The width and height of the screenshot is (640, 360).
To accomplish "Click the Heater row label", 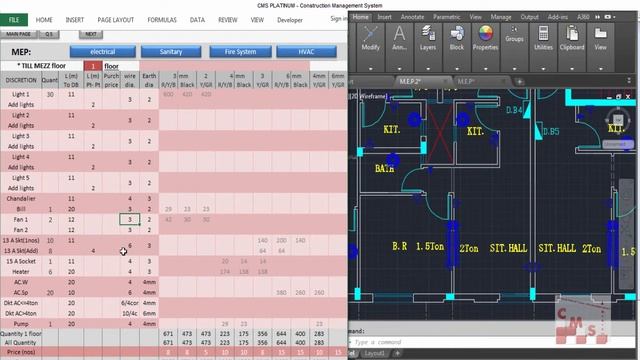I will click(x=21, y=272).
